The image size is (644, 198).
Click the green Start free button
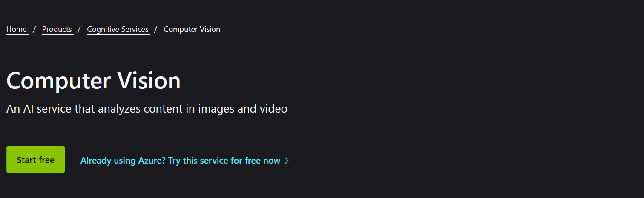click(36, 159)
